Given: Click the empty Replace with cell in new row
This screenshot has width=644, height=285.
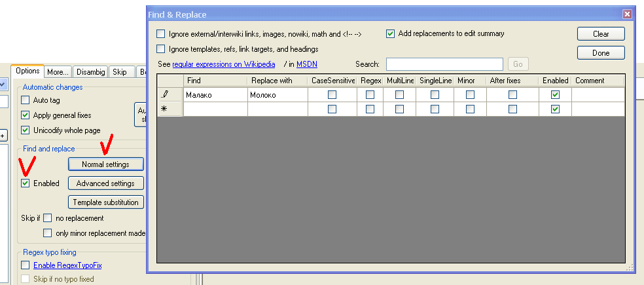Looking at the screenshot, I should tap(277, 109).
